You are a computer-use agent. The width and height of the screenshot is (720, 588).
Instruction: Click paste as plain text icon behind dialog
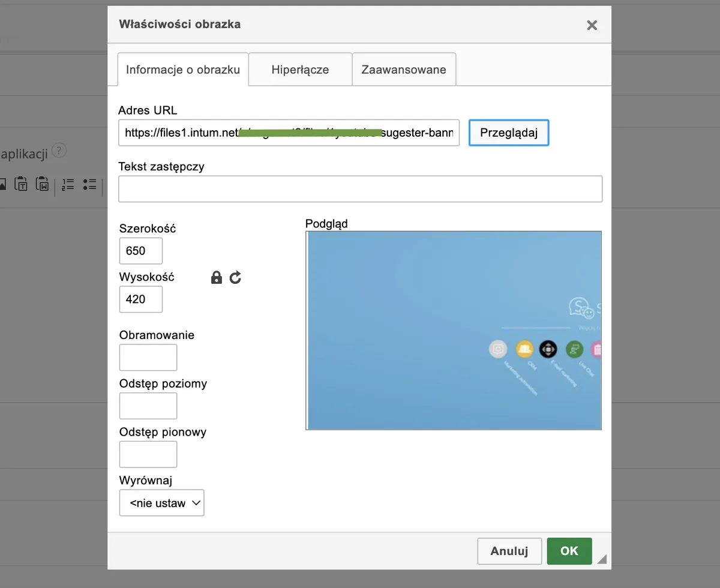tap(22, 184)
